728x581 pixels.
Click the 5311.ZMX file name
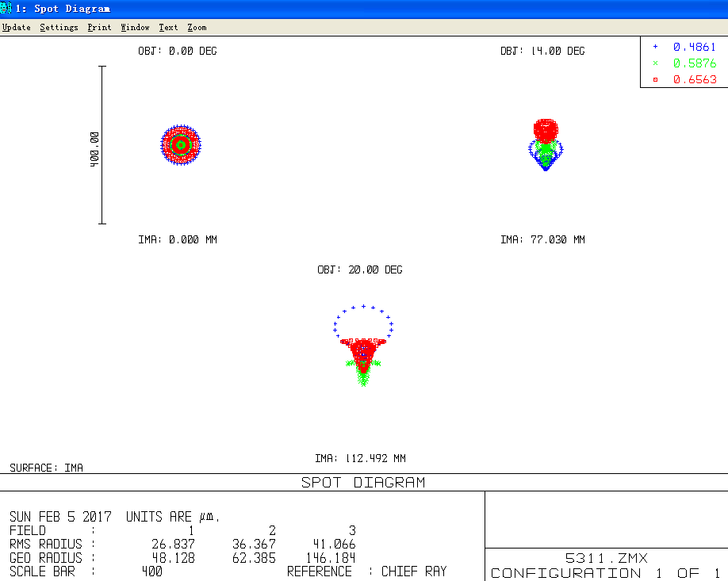[606, 558]
